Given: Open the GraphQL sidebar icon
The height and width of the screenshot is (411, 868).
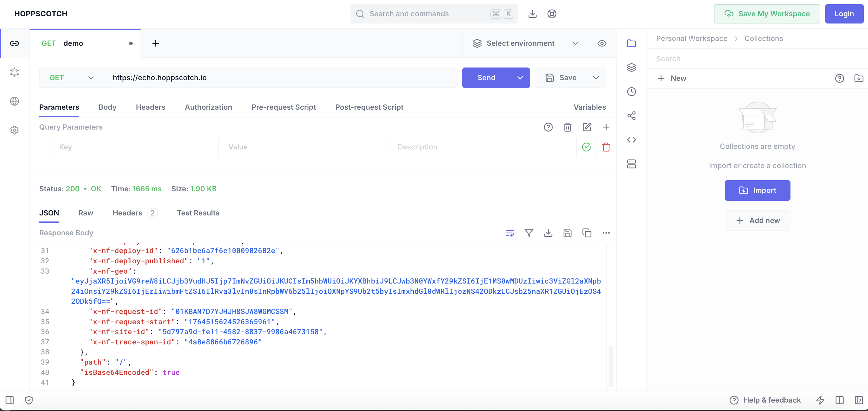Looking at the screenshot, I should tap(14, 72).
